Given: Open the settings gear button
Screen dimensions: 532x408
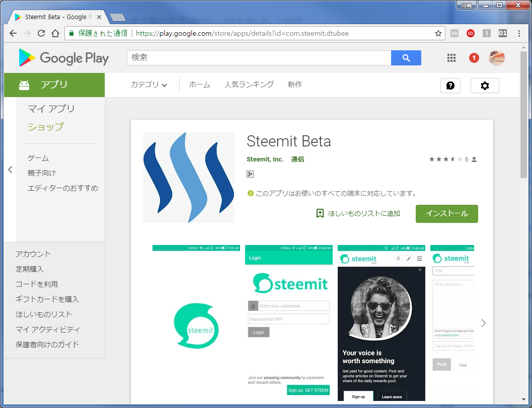Looking at the screenshot, I should pos(485,86).
